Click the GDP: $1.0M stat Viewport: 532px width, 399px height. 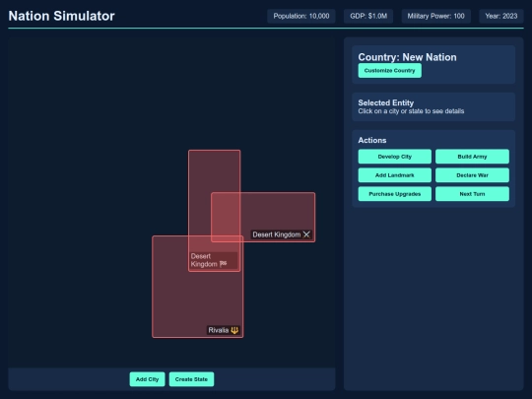368,16
